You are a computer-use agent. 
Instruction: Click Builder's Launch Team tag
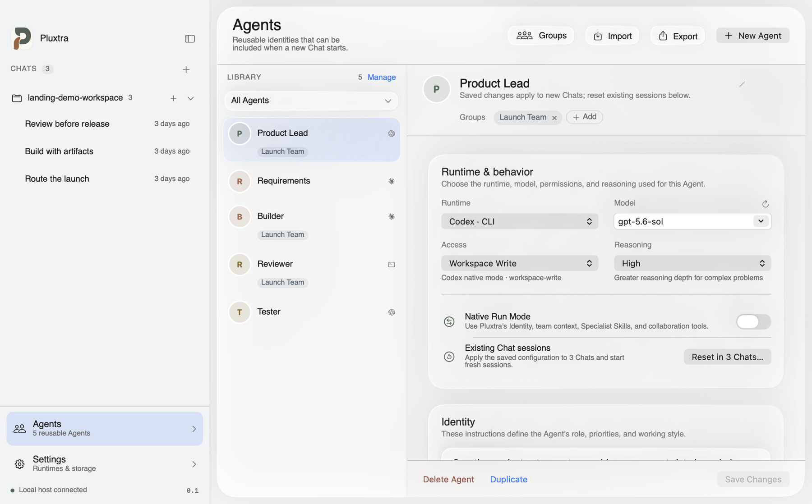282,234
